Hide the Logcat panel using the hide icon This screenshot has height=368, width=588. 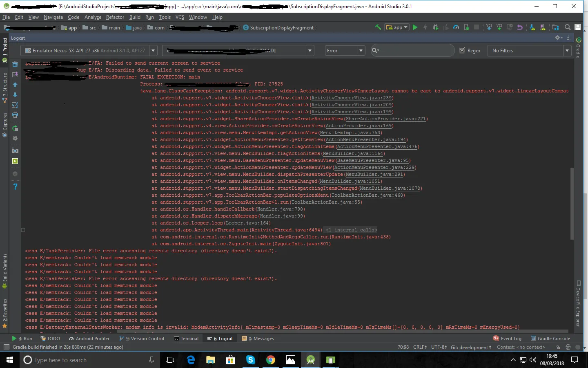569,38
